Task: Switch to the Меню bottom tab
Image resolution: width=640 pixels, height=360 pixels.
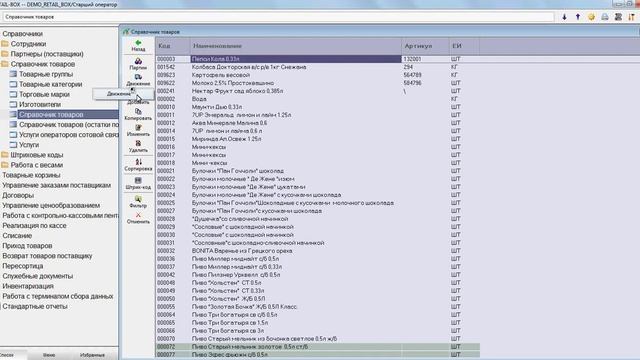Action: [49, 355]
